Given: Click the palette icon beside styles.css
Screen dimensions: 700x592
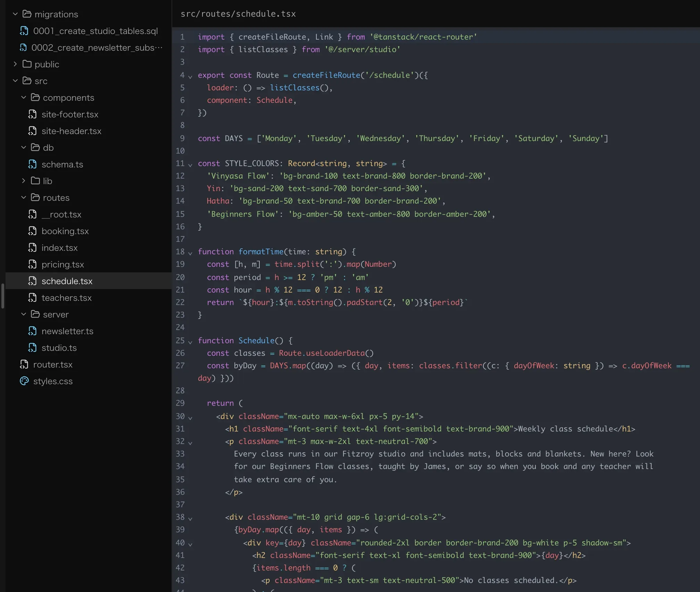Looking at the screenshot, I should tap(24, 381).
